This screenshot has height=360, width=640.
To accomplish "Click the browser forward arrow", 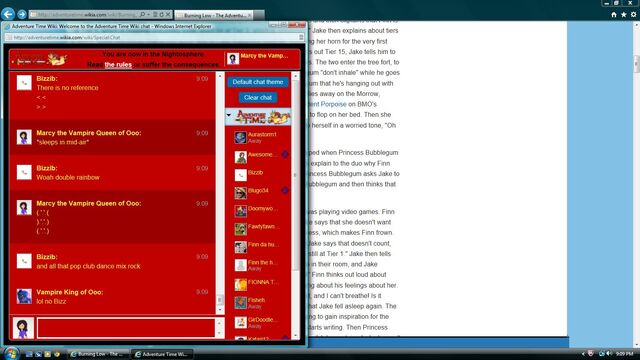I will tap(22, 15).
